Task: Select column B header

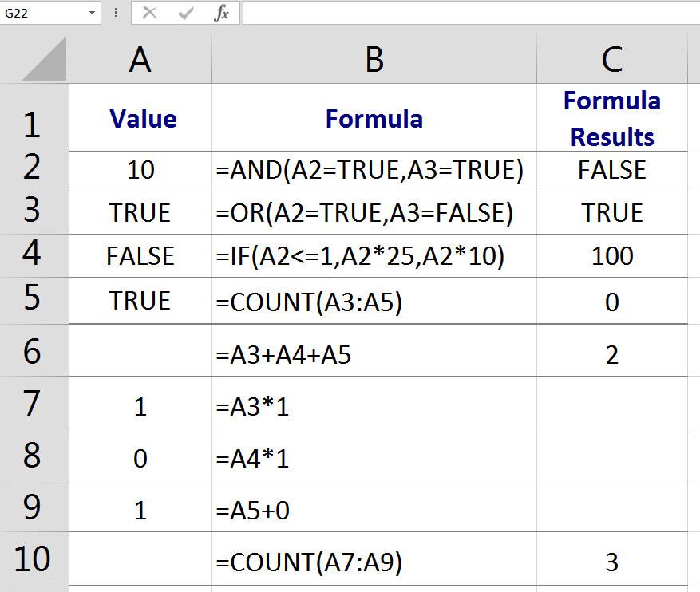Action: click(374, 60)
